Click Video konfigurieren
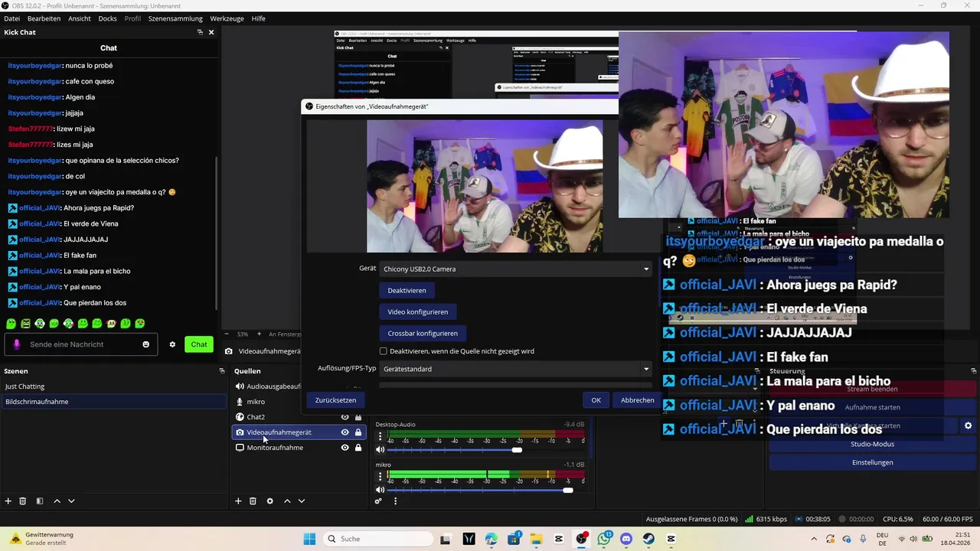This screenshot has width=980, height=551. (418, 312)
